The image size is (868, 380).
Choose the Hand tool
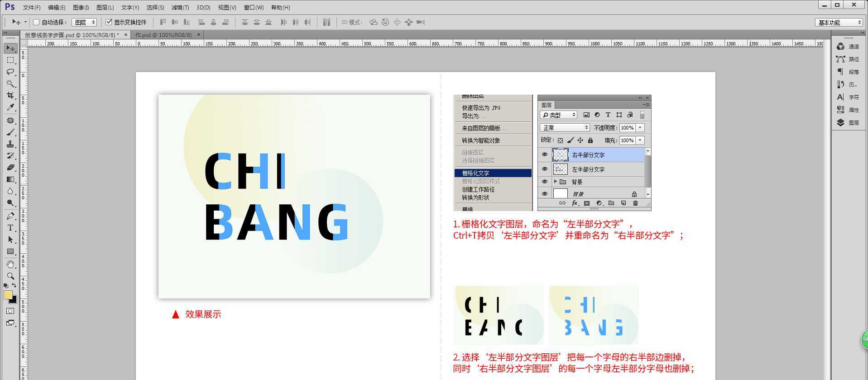[x=10, y=264]
